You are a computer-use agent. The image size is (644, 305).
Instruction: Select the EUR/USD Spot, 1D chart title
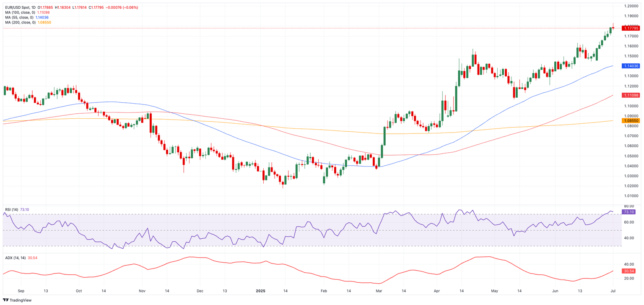[20, 8]
